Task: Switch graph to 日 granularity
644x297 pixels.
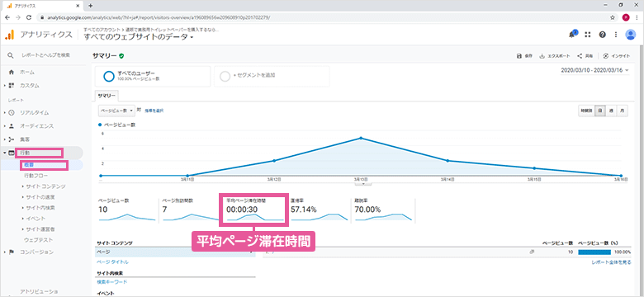Action: pos(600,111)
